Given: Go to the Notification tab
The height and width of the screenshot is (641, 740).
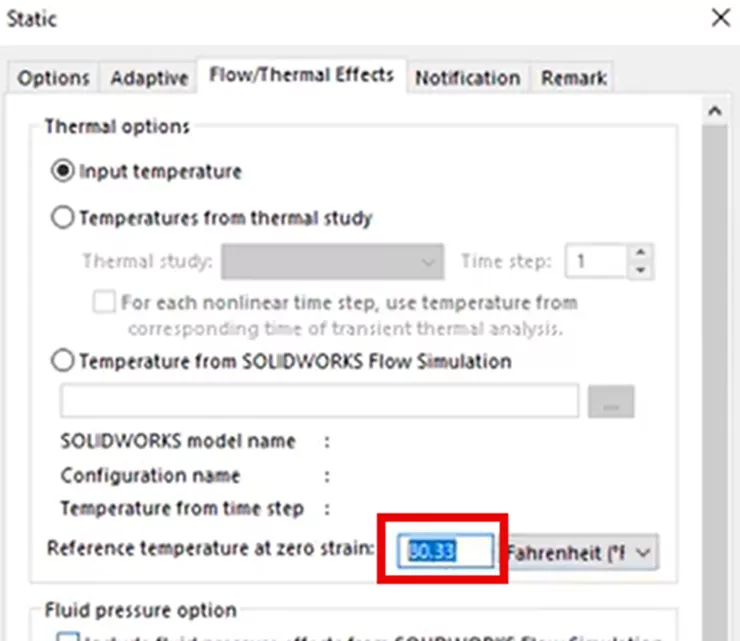Looking at the screenshot, I should [x=467, y=78].
